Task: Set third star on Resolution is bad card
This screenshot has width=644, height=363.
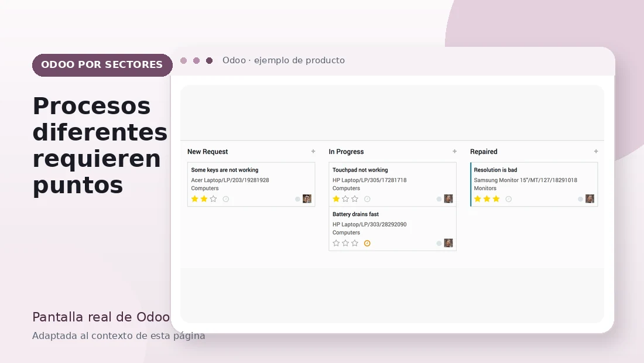Action: pyautogui.click(x=496, y=198)
